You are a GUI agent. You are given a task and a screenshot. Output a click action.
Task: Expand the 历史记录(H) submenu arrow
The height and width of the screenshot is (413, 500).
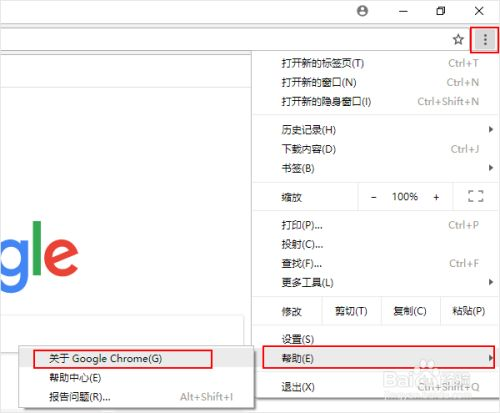point(491,129)
